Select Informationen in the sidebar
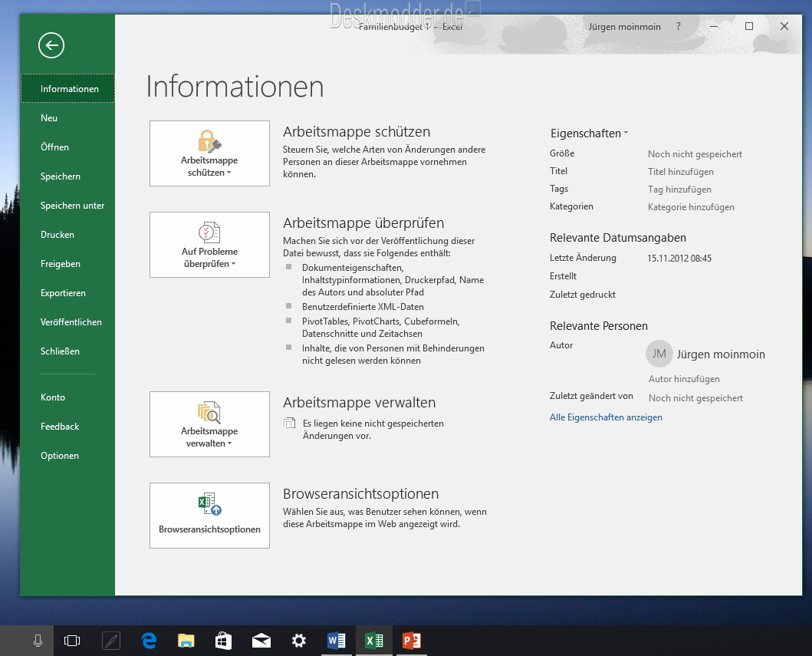Screen dimensions: 812x656 coord(67,88)
